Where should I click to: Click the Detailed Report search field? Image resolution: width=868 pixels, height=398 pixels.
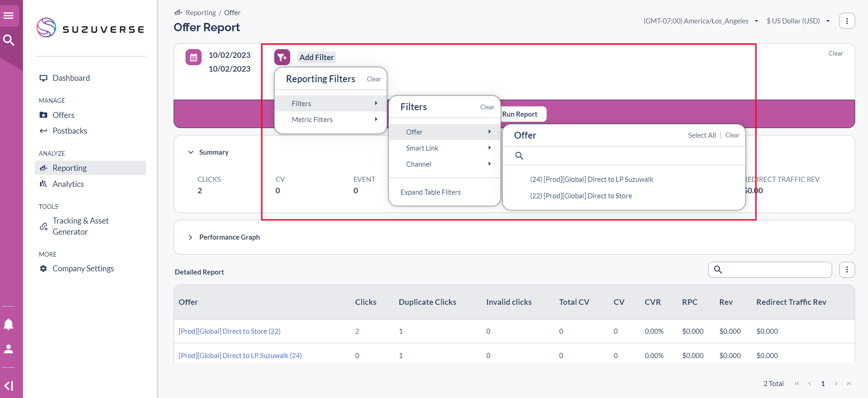coord(776,270)
